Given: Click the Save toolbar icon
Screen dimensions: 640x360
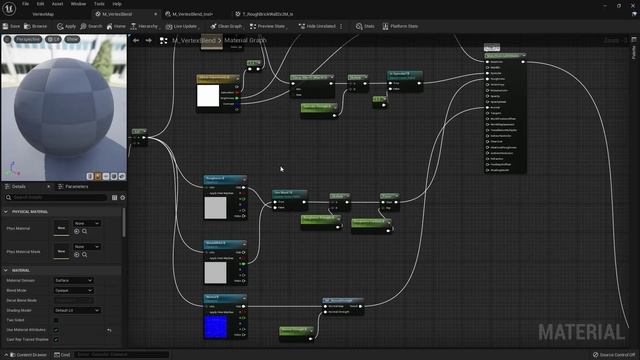Looking at the screenshot, I should point(11,26).
